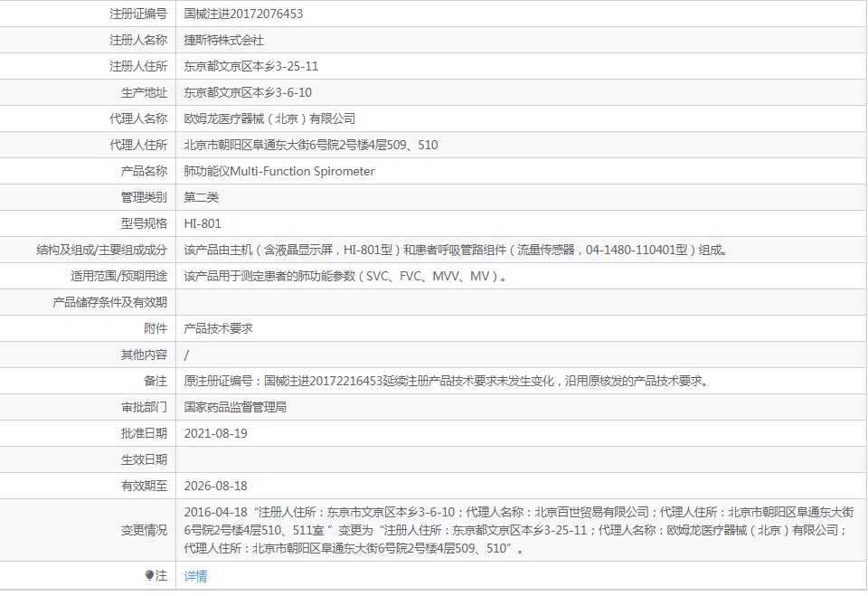Image resolution: width=868 pixels, height=596 pixels.
Task: Click the 其他内容 label
Action: (144, 355)
